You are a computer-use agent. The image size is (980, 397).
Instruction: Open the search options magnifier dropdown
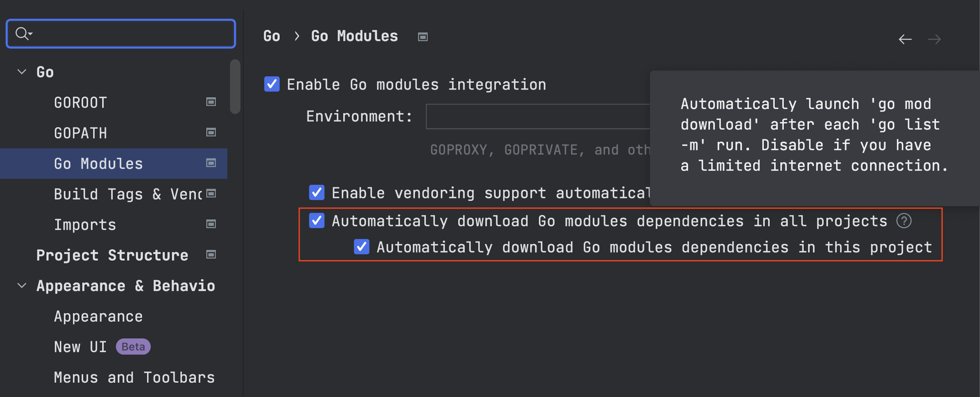(x=23, y=34)
